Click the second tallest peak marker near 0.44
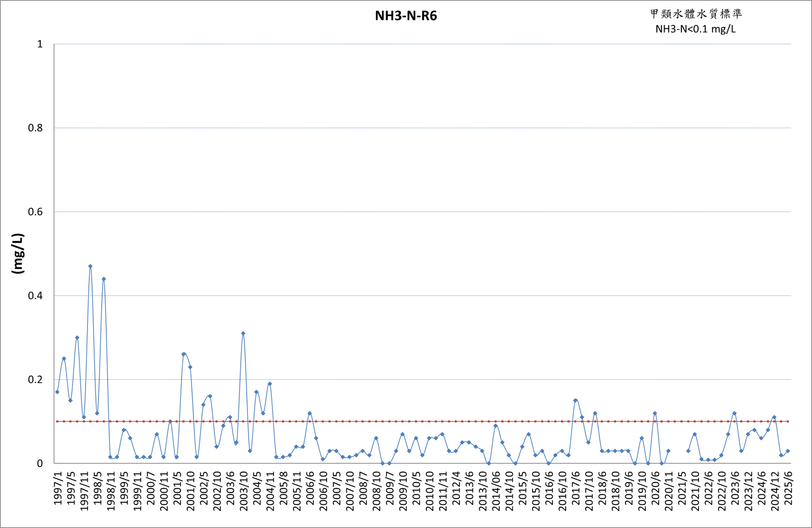The width and height of the screenshot is (812, 528). point(104,279)
